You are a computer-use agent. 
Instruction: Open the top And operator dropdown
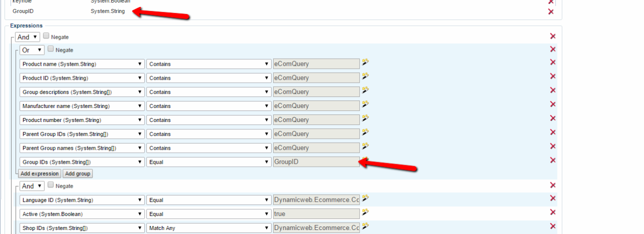27,37
